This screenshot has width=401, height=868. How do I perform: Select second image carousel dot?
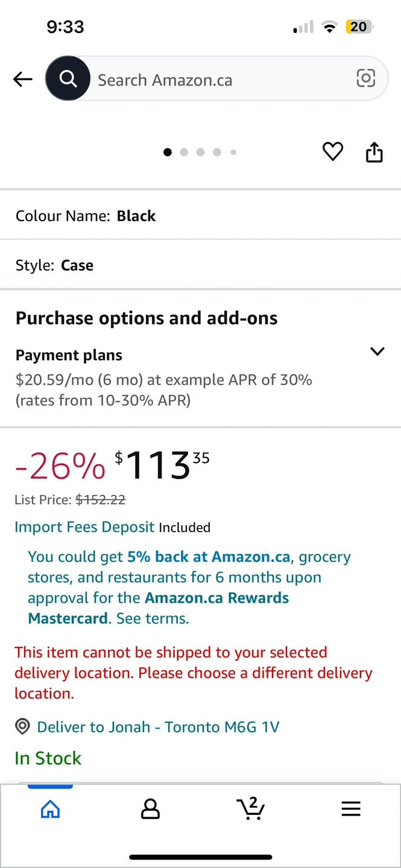(184, 153)
